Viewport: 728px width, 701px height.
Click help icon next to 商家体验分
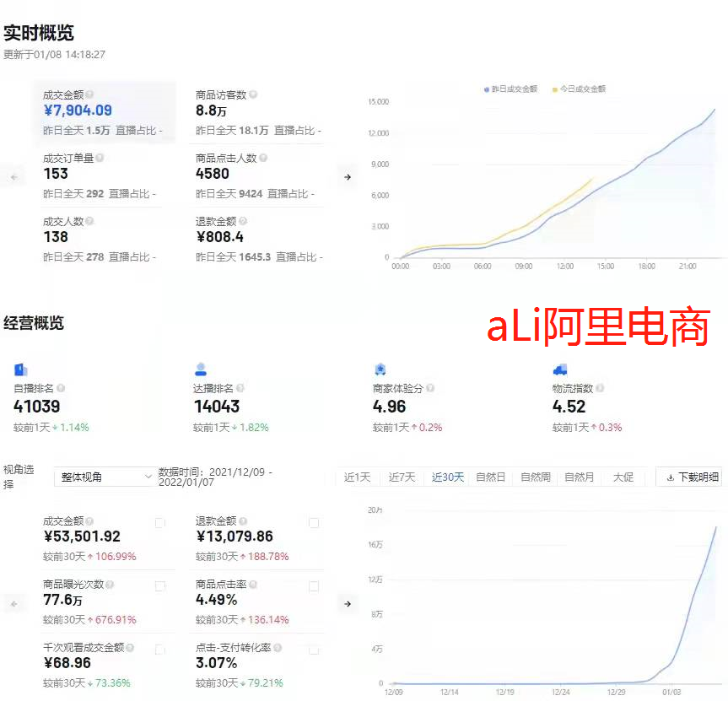pos(430,388)
